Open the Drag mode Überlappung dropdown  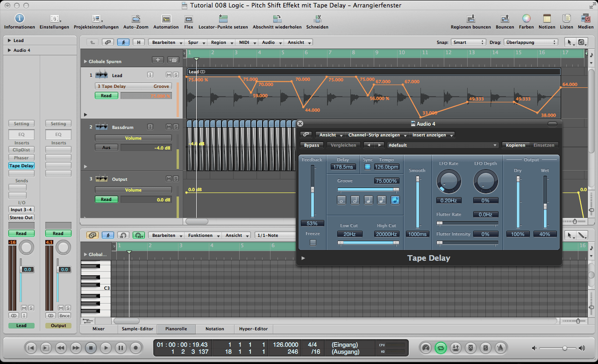pos(531,43)
